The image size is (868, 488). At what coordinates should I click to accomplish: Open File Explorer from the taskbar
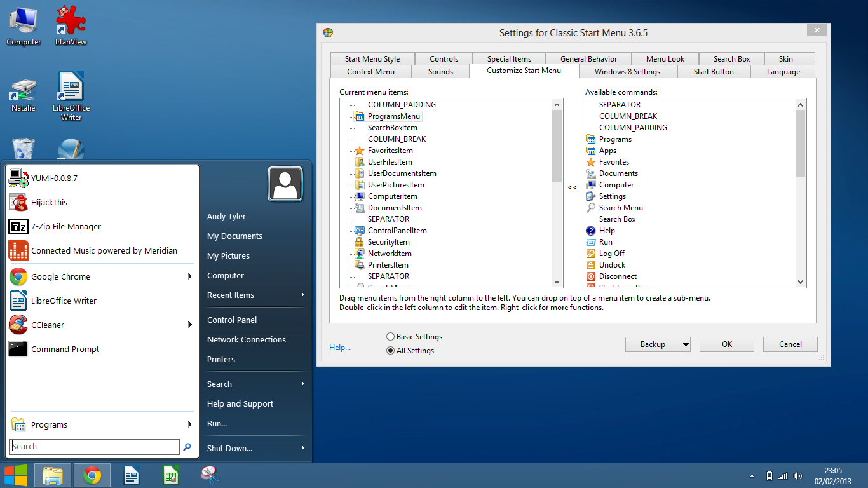[x=53, y=475]
